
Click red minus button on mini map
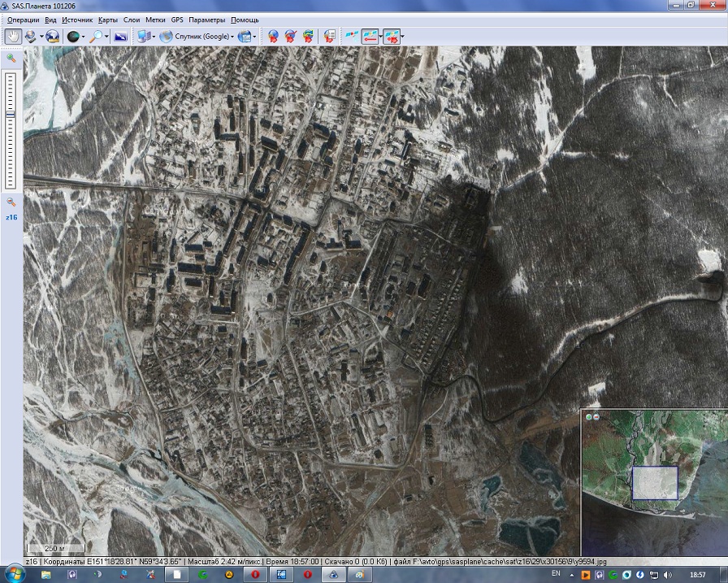pos(596,416)
